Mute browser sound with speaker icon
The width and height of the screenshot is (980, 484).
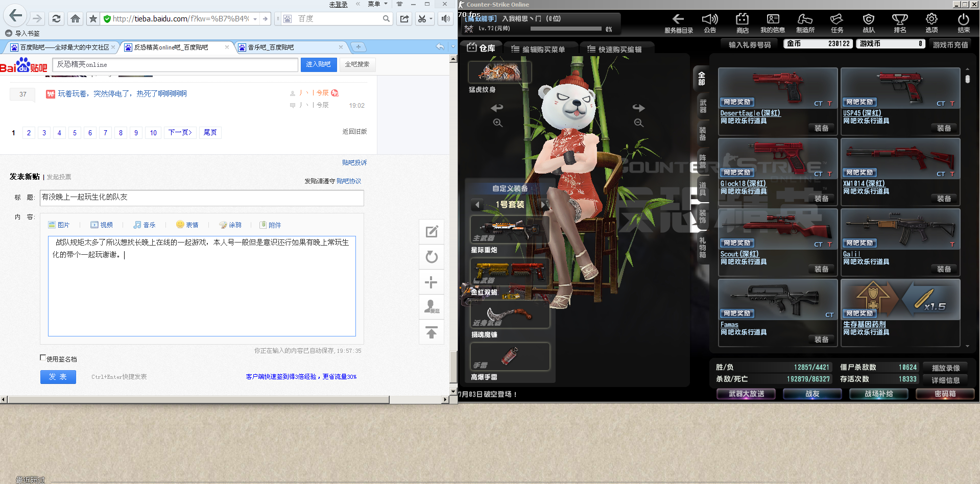(446, 19)
